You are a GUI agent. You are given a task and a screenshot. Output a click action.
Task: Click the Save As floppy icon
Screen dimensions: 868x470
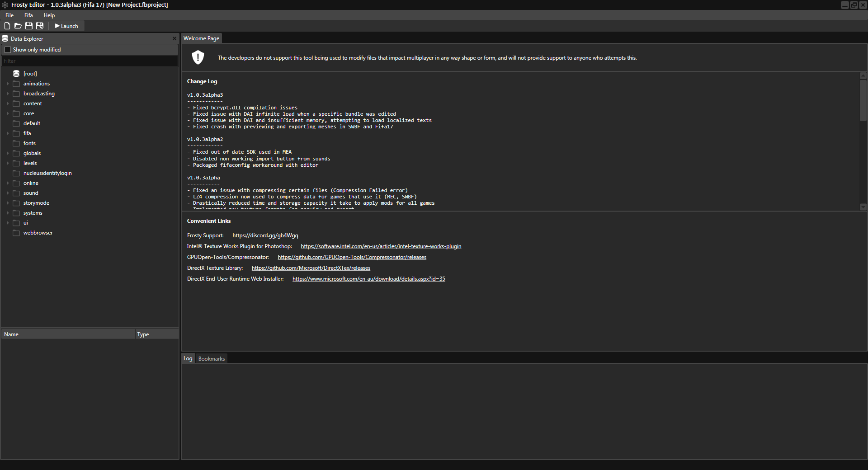[40, 26]
